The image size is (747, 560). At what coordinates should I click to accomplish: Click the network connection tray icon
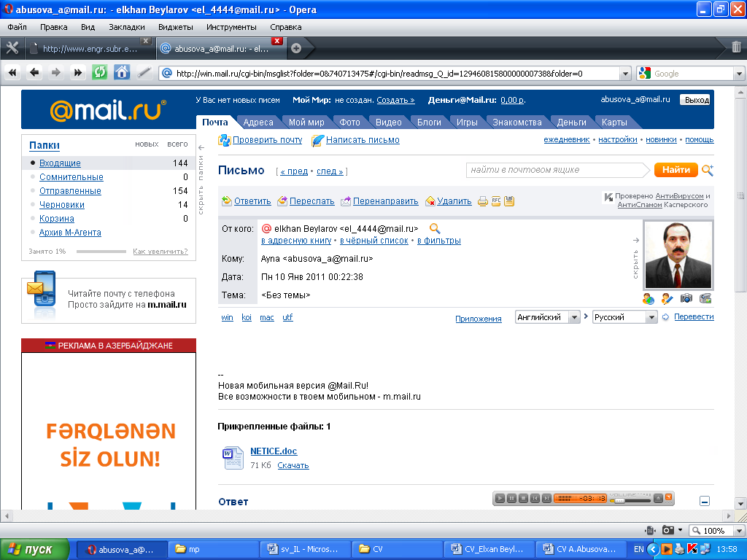coord(705,549)
